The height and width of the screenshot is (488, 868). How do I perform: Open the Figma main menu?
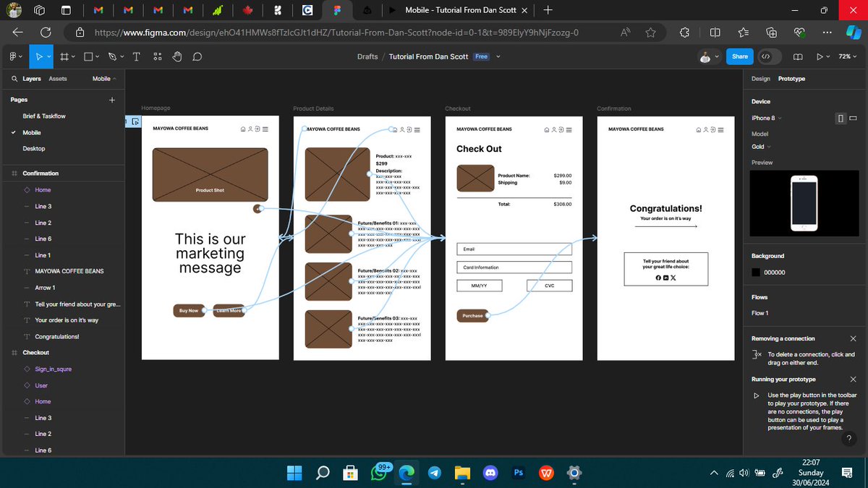[x=15, y=56]
